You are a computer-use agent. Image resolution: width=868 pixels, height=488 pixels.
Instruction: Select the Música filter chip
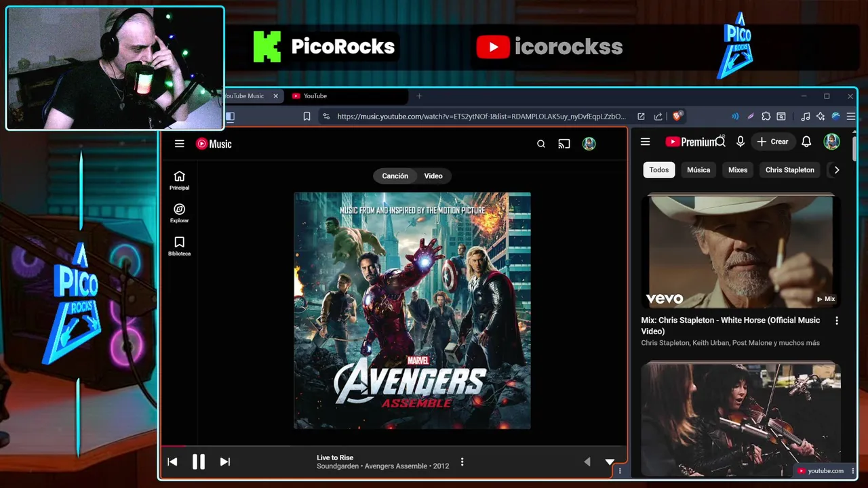pyautogui.click(x=698, y=170)
